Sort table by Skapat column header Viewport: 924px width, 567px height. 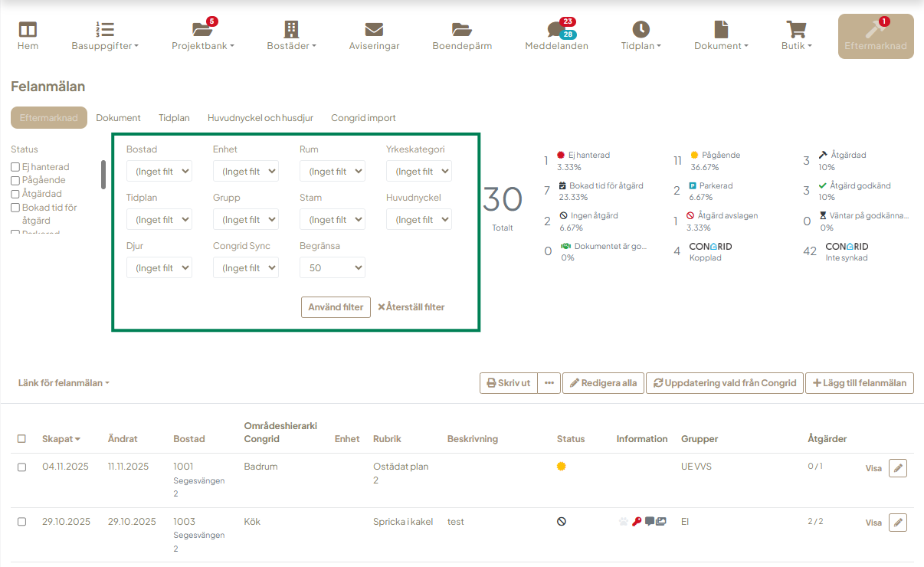click(x=61, y=439)
